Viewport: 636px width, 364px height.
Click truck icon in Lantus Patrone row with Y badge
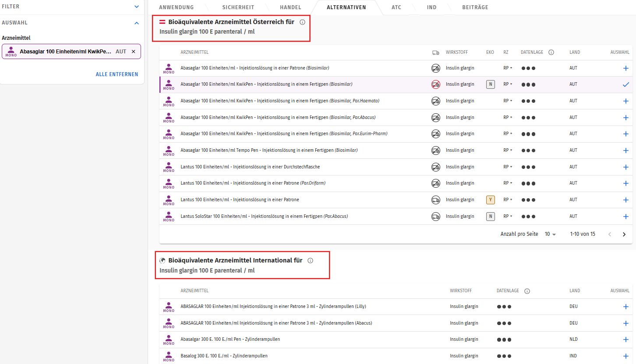435,200
